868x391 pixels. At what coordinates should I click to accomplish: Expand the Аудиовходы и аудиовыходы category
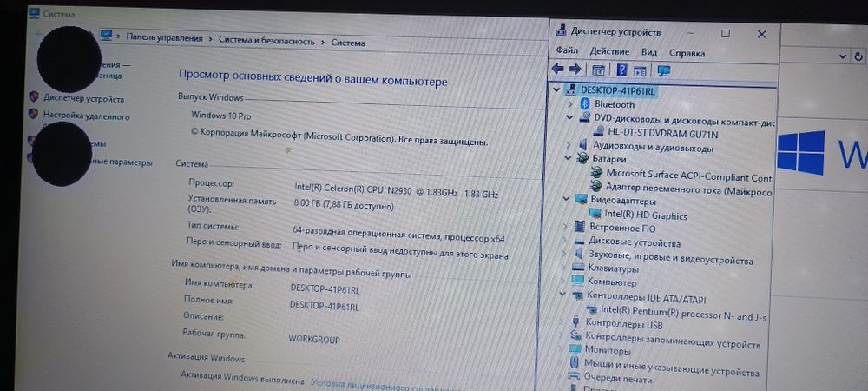[569, 145]
